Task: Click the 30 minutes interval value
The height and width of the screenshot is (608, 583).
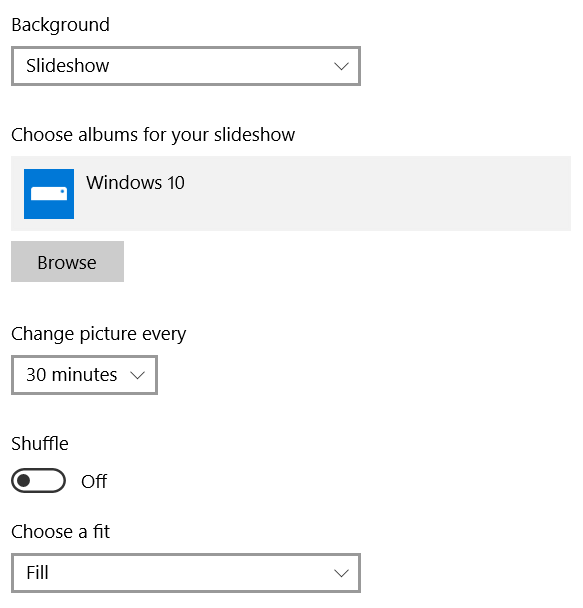Action: pos(72,375)
